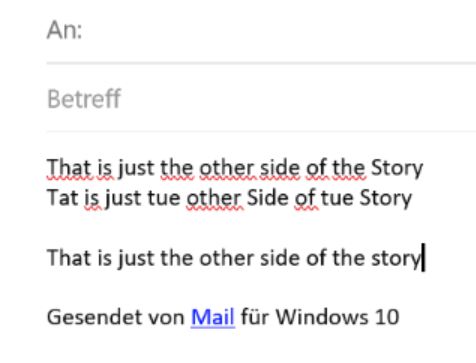
Task: Click the An: recipient field
Action: (261, 31)
